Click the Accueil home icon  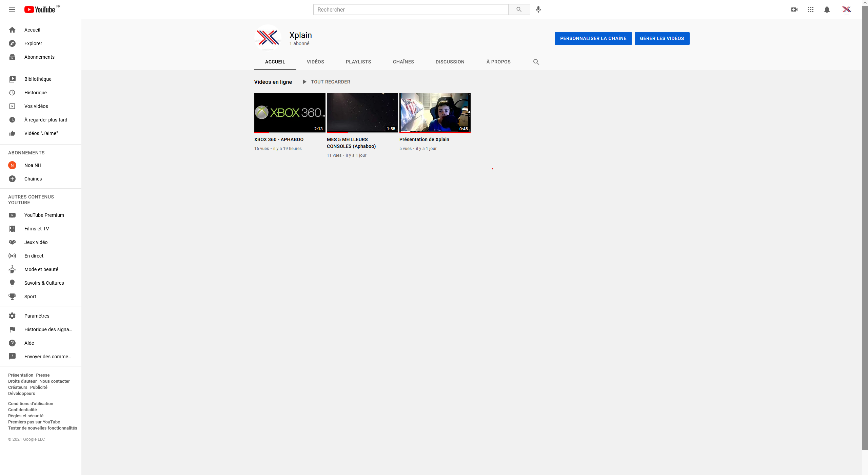[12, 30]
